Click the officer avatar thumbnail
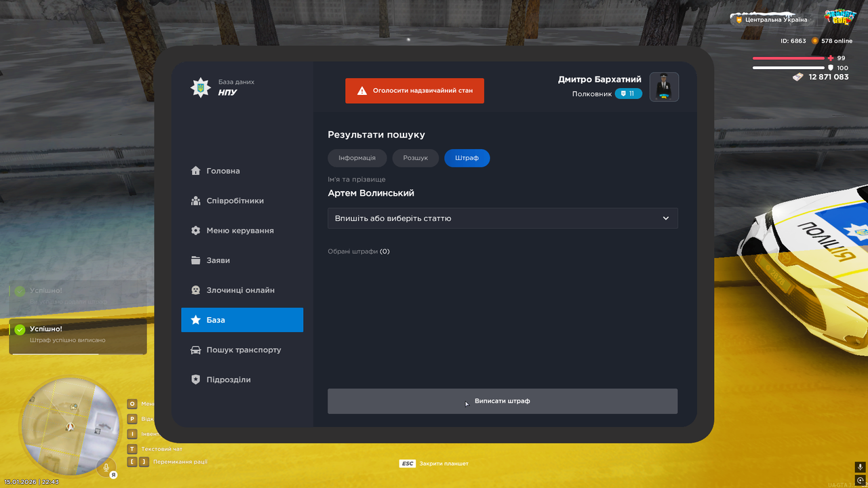Screen dimensions: 868x488 [x=665, y=87]
